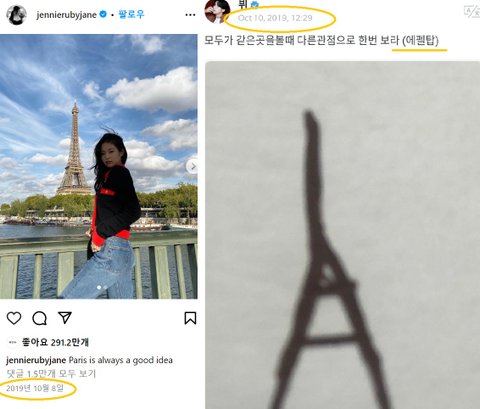View all comments link 댓글 1.5만개 모두 보기

coord(51,374)
